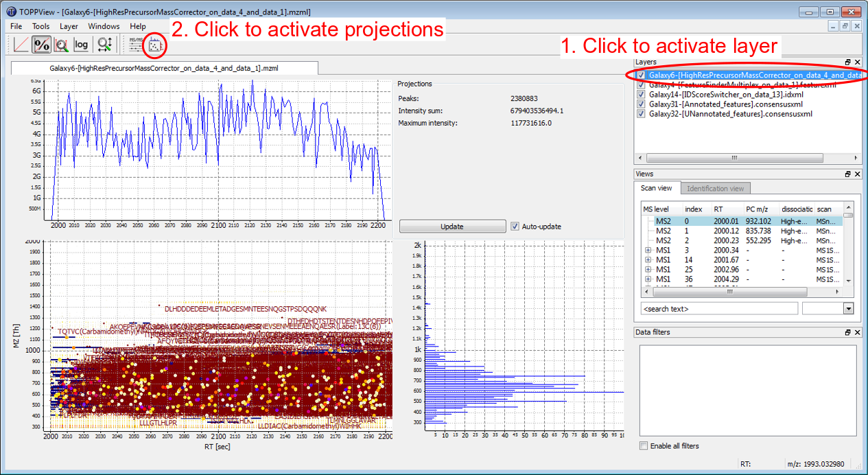Click the Update projections button
This screenshot has width=868, height=475.
point(451,227)
